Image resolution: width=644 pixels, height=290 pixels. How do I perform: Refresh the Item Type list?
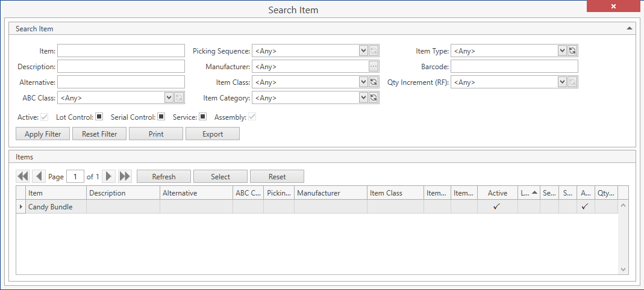tap(572, 51)
